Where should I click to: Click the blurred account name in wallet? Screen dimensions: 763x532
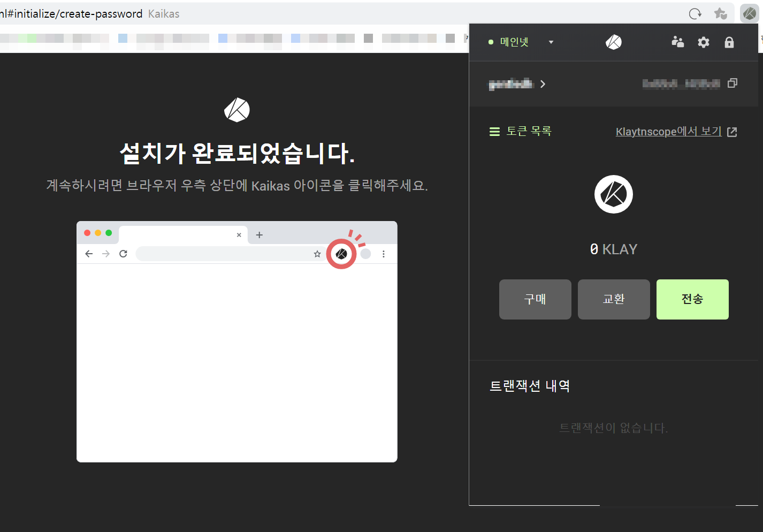[511, 83]
